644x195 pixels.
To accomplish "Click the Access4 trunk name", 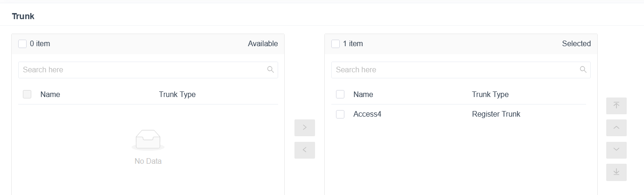I will click(367, 114).
